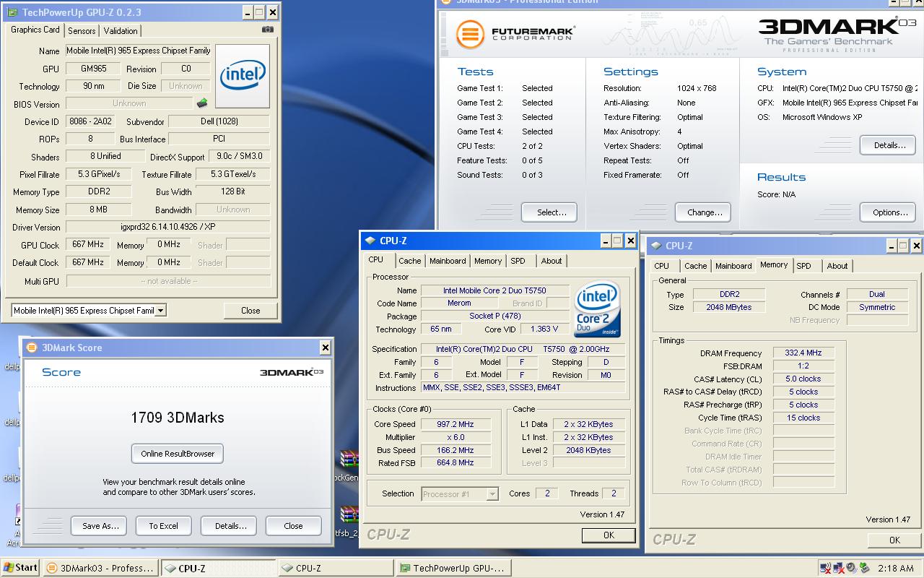
Task: Export score with To Excel button
Action: (x=163, y=526)
